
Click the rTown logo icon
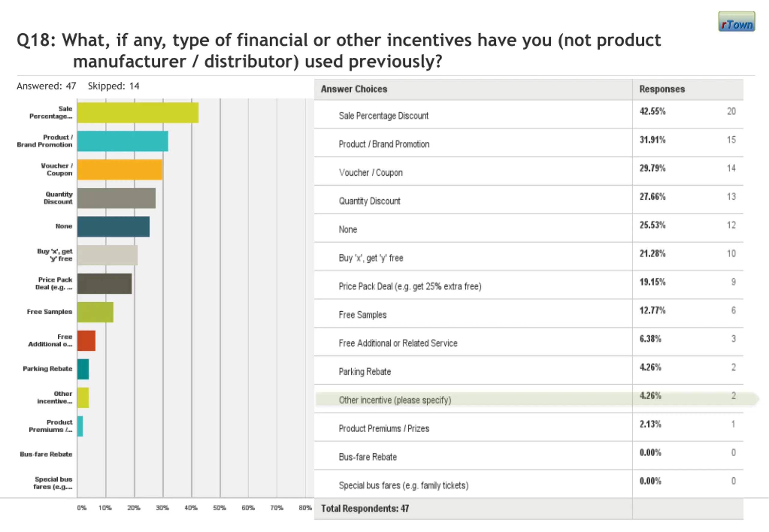736,22
